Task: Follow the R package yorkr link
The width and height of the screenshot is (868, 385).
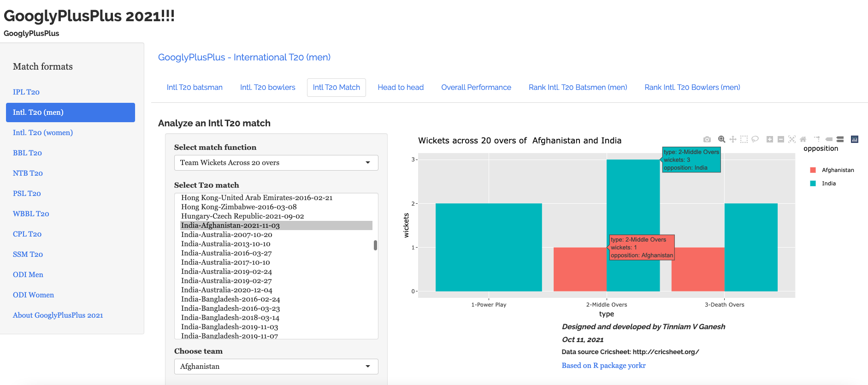Action: pyautogui.click(x=603, y=366)
